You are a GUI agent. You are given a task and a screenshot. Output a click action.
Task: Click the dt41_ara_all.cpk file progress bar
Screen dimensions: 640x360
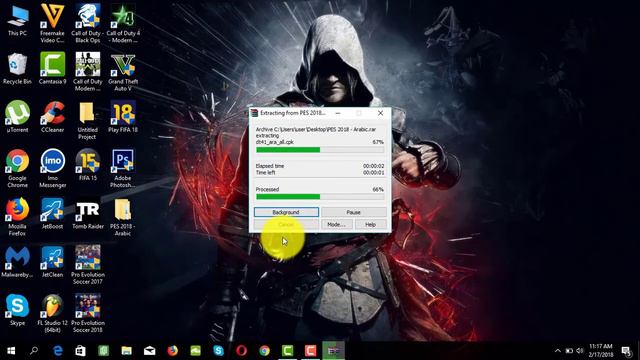[x=320, y=150]
